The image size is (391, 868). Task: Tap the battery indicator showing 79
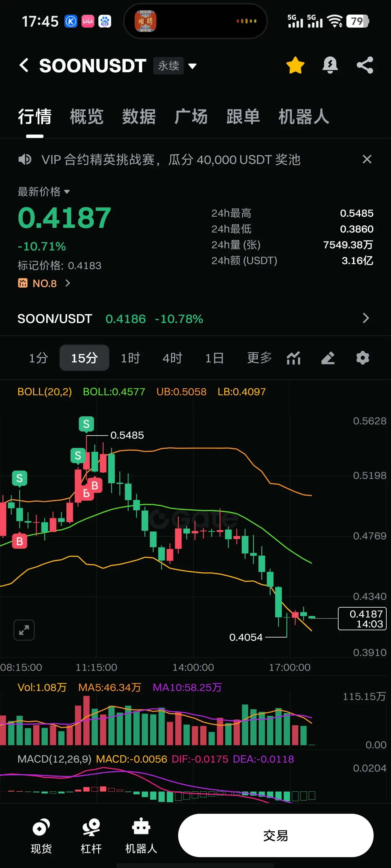tap(358, 21)
